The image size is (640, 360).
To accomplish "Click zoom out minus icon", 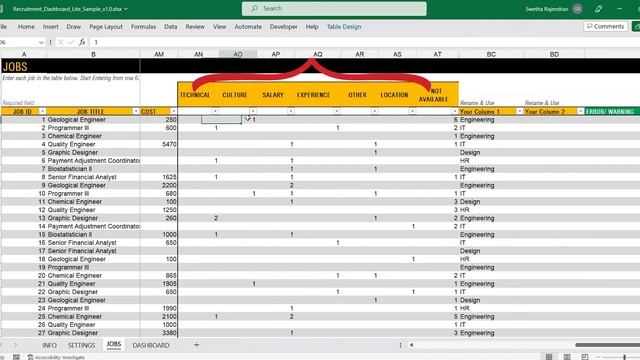I will (x=598, y=357).
